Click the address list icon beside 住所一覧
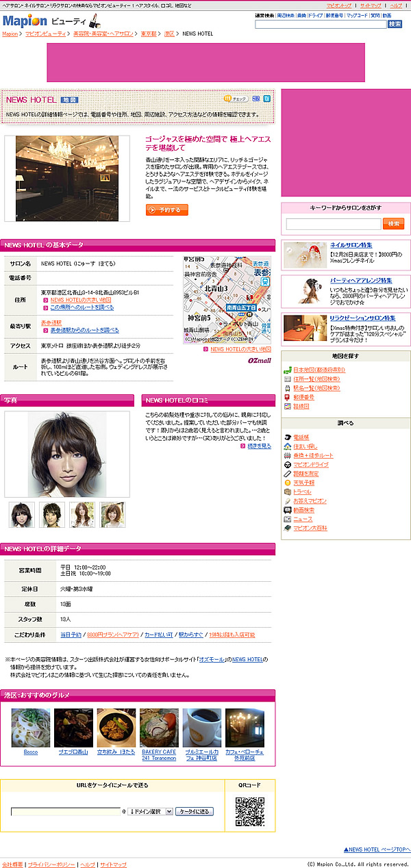Screen dimensions: 411x868 coord(288,379)
